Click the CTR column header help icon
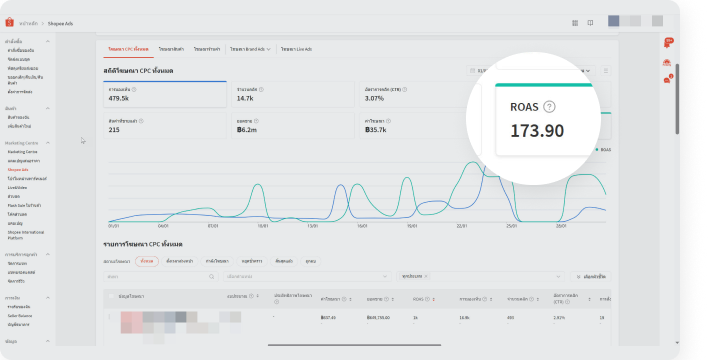 pyautogui.click(x=567, y=302)
